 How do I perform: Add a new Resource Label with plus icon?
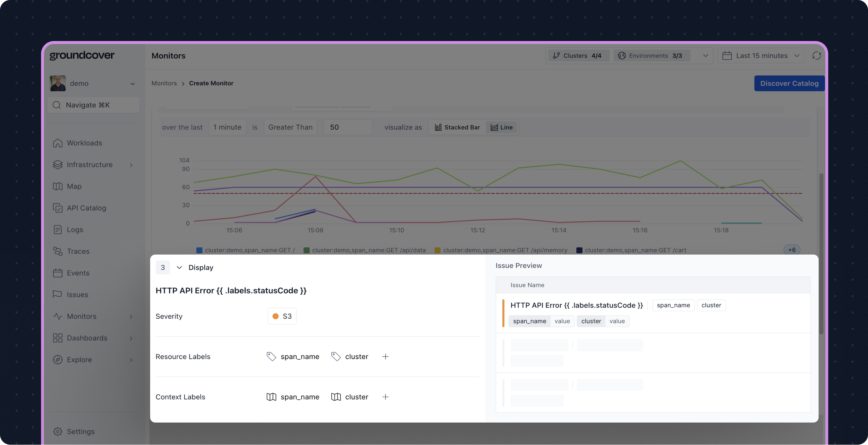[x=385, y=357]
